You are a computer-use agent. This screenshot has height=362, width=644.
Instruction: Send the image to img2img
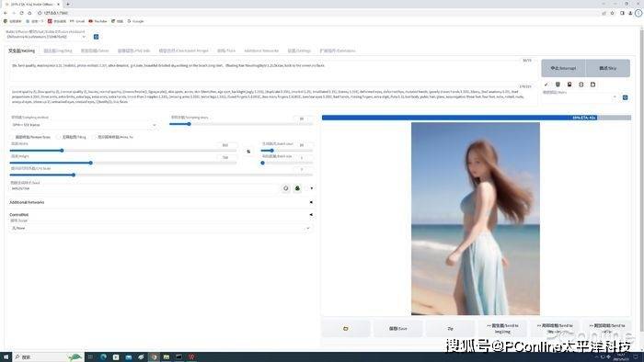coord(502,328)
